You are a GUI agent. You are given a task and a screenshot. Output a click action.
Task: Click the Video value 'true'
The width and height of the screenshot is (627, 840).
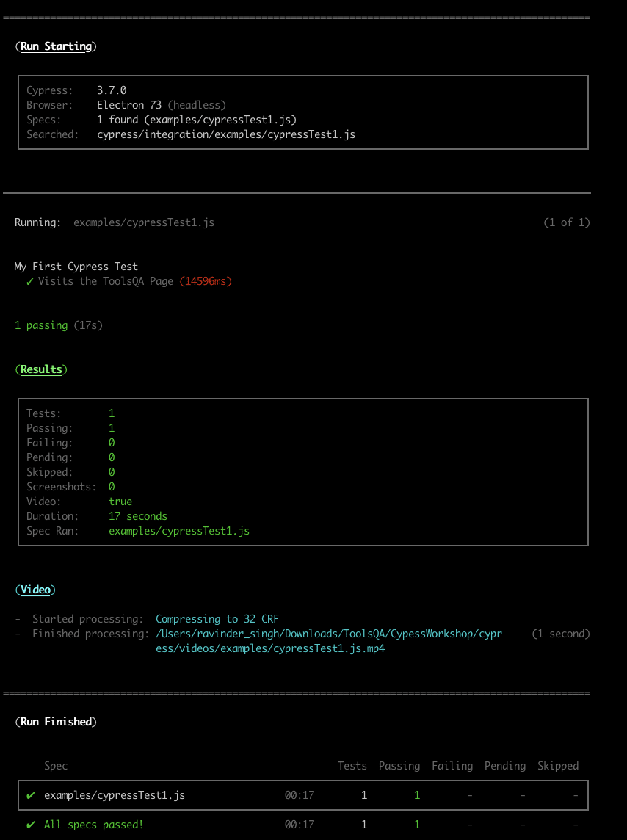tap(120, 502)
